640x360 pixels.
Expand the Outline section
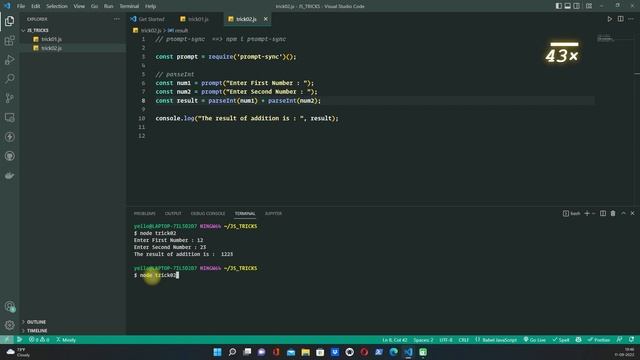pyautogui.click(x=36, y=322)
